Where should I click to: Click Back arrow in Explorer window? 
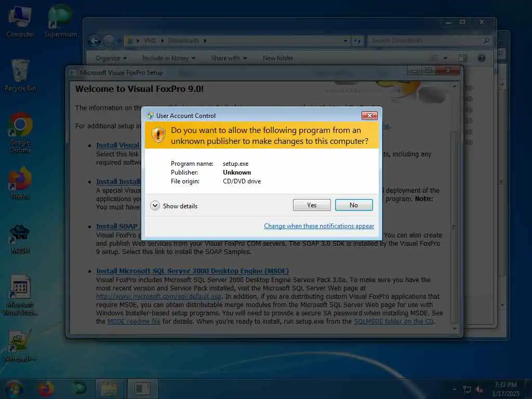click(95, 41)
